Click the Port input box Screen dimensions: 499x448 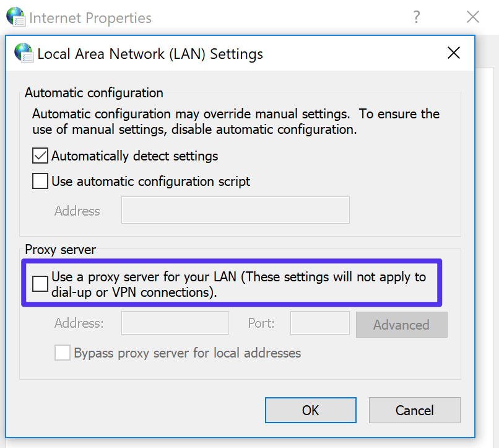click(319, 323)
